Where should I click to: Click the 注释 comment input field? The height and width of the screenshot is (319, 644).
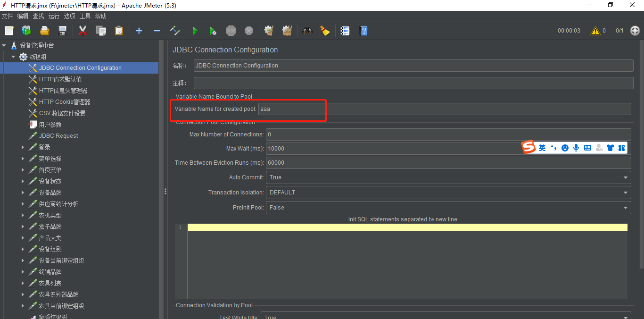pos(413,83)
